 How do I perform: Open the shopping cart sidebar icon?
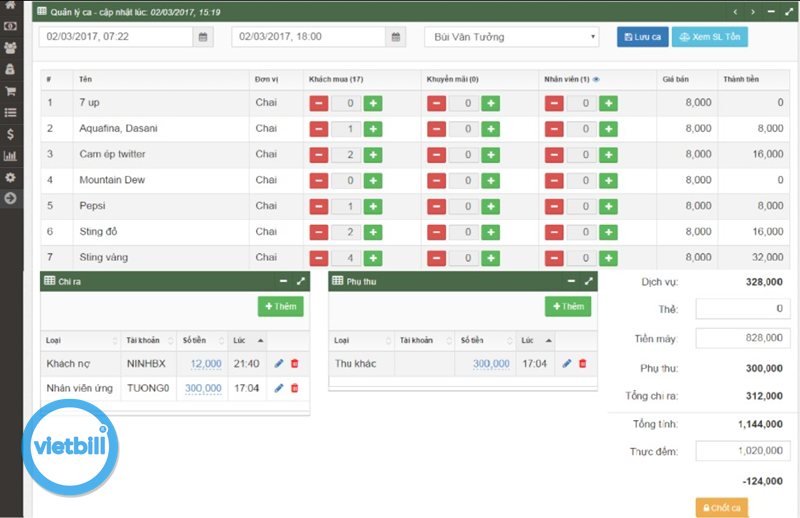[10, 91]
